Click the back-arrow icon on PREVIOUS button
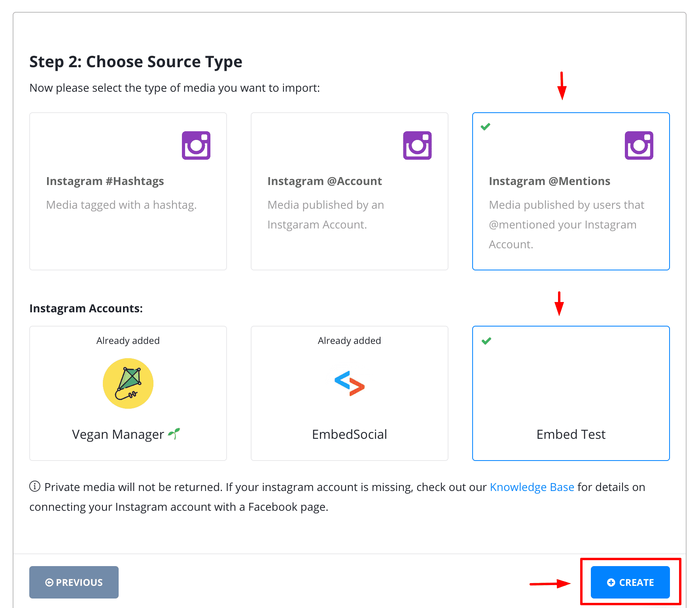 point(49,582)
